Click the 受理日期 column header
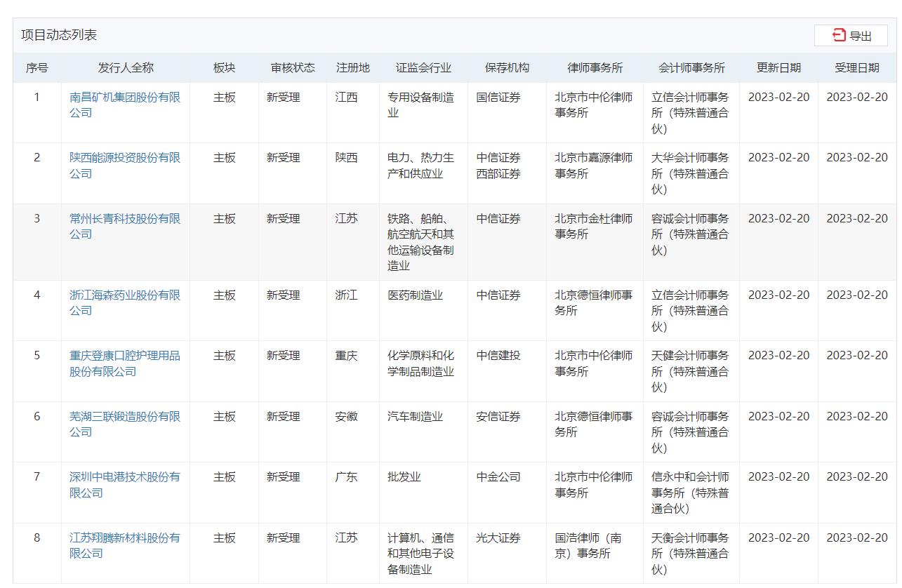Image resolution: width=902 pixels, height=588 pixels. click(x=857, y=68)
